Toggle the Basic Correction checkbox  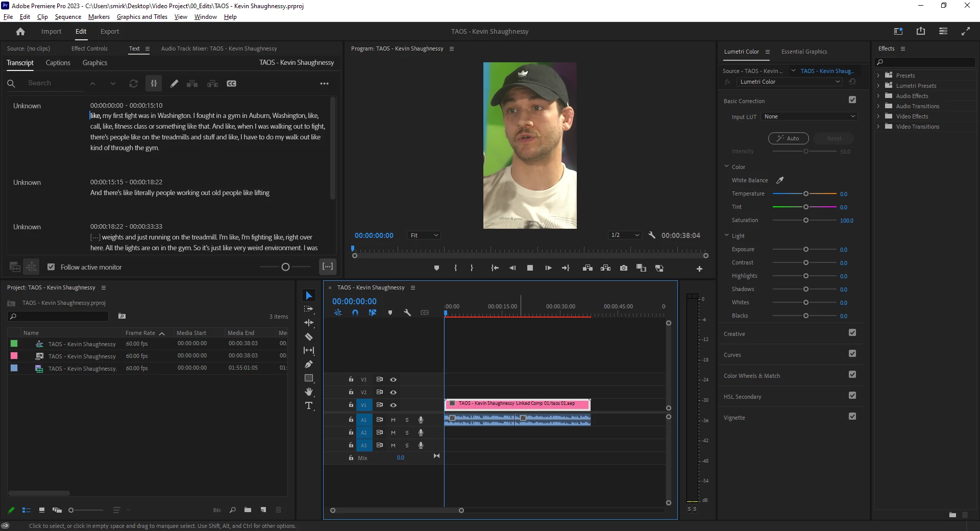(x=852, y=100)
